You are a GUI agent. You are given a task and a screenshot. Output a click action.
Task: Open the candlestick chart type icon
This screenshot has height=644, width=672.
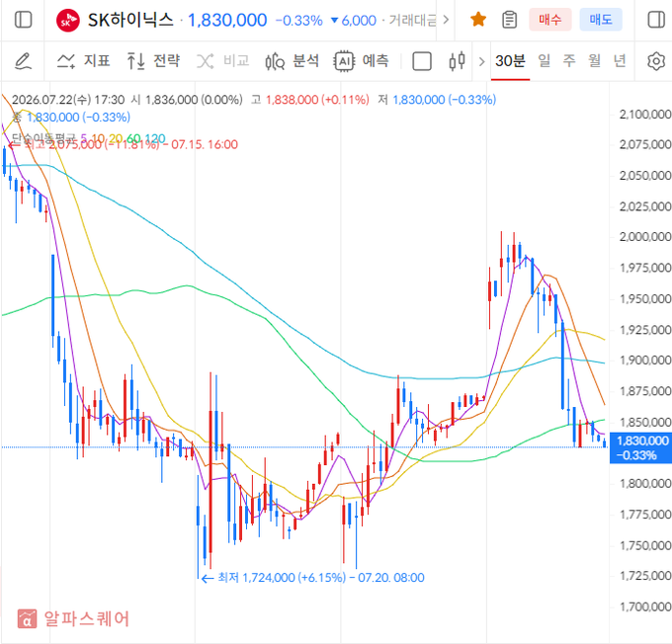(457, 61)
